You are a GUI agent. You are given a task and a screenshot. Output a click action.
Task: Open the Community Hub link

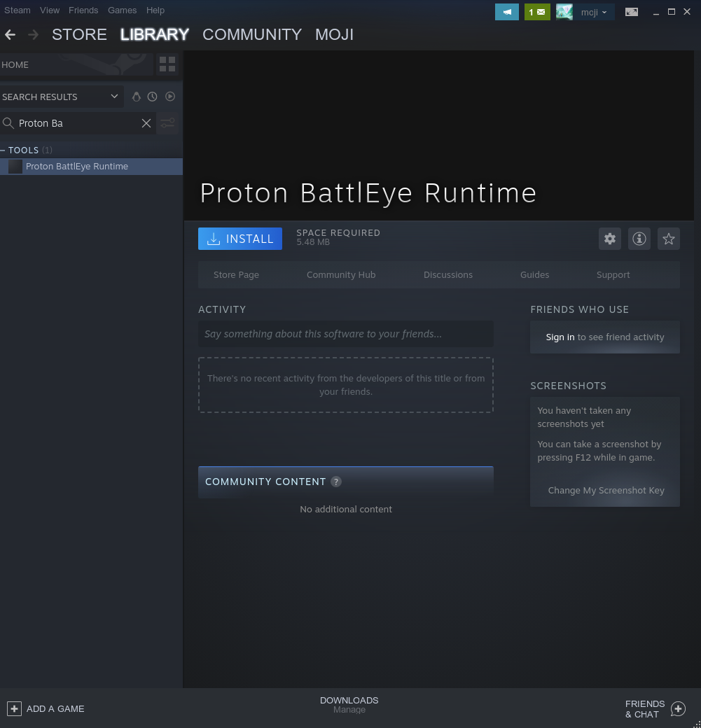click(x=341, y=275)
